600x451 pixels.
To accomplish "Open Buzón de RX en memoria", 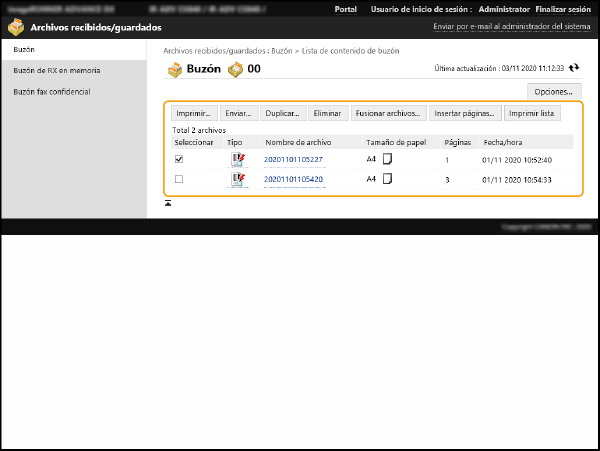I will point(56,71).
